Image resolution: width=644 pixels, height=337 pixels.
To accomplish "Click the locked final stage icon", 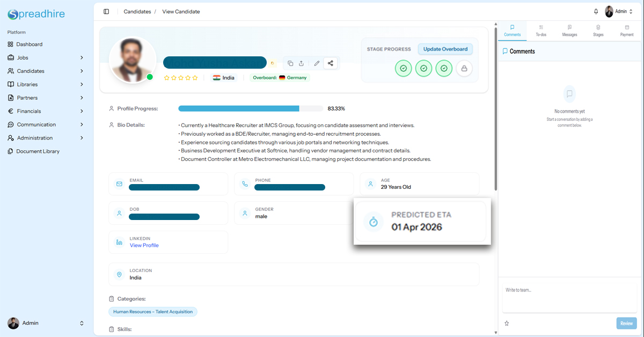I will pos(464,69).
